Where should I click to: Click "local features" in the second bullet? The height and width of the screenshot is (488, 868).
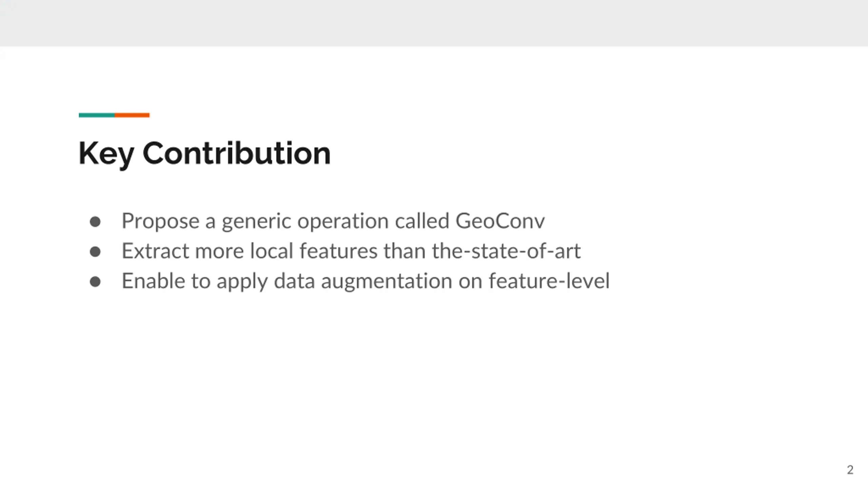(314, 251)
